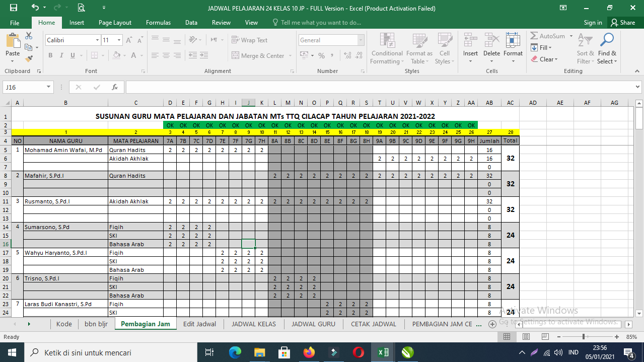This screenshot has width=644, height=362.
Task: Expand the Name Box dropdown arrow
Action: (49, 87)
